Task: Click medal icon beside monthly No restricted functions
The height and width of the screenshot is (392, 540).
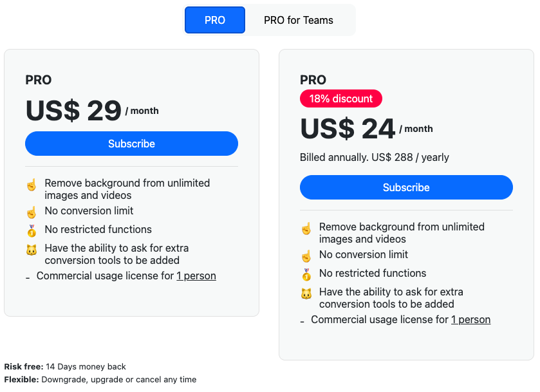Action: tap(32, 231)
